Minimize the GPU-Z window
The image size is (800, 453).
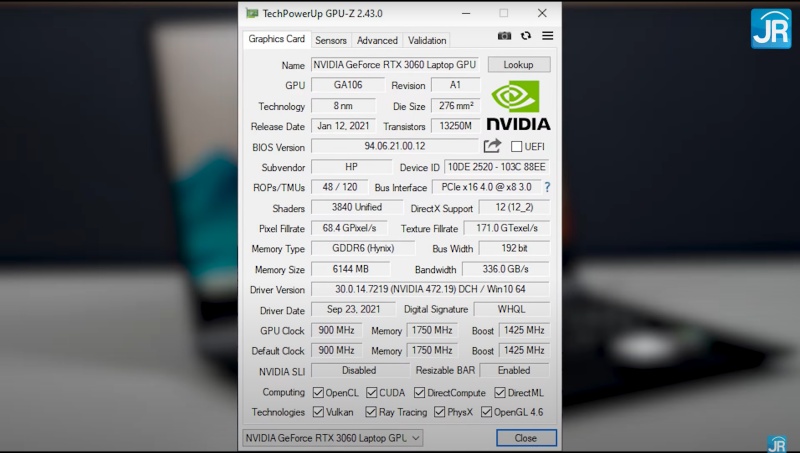click(x=466, y=13)
